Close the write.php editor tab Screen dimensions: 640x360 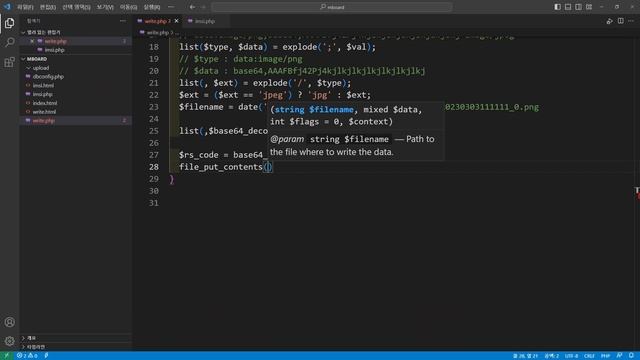(x=176, y=21)
